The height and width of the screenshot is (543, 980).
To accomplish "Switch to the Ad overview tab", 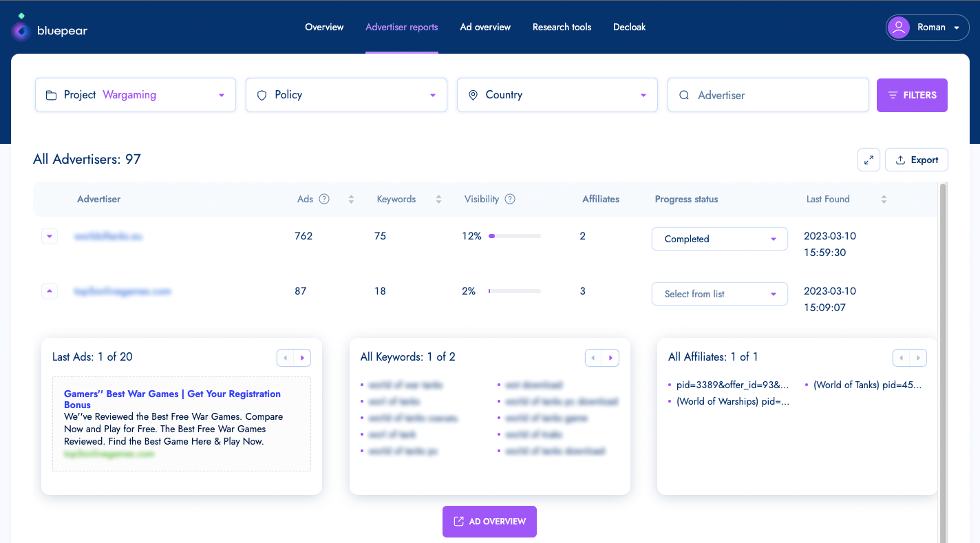I will click(485, 28).
